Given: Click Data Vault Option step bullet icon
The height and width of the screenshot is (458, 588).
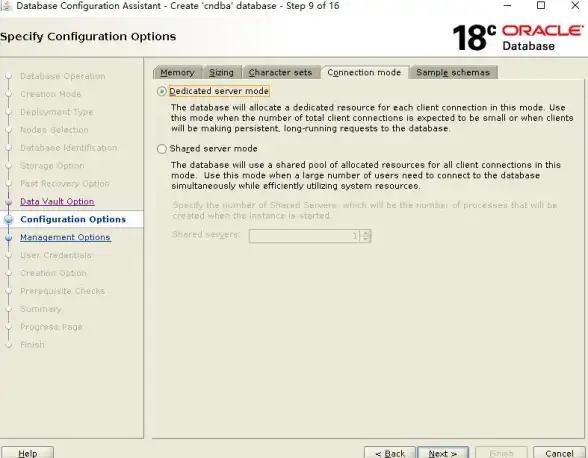Looking at the screenshot, I should [x=9, y=202].
